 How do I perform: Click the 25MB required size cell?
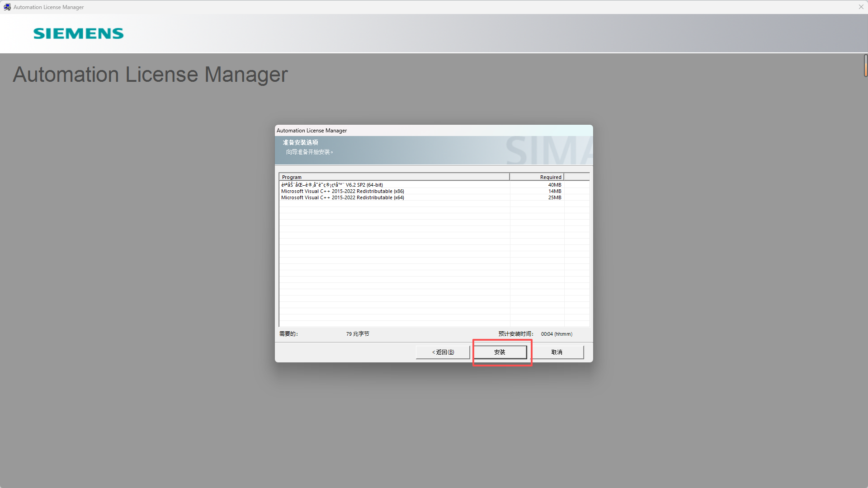[554, 197]
